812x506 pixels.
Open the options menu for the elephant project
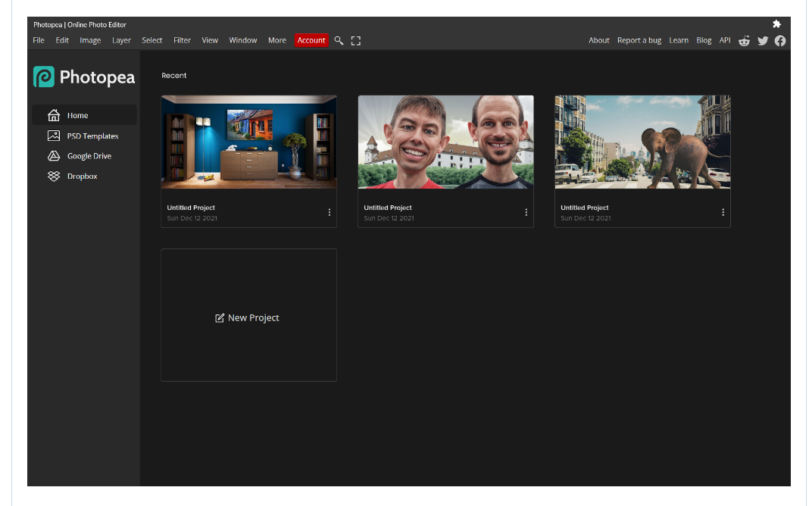click(x=723, y=212)
